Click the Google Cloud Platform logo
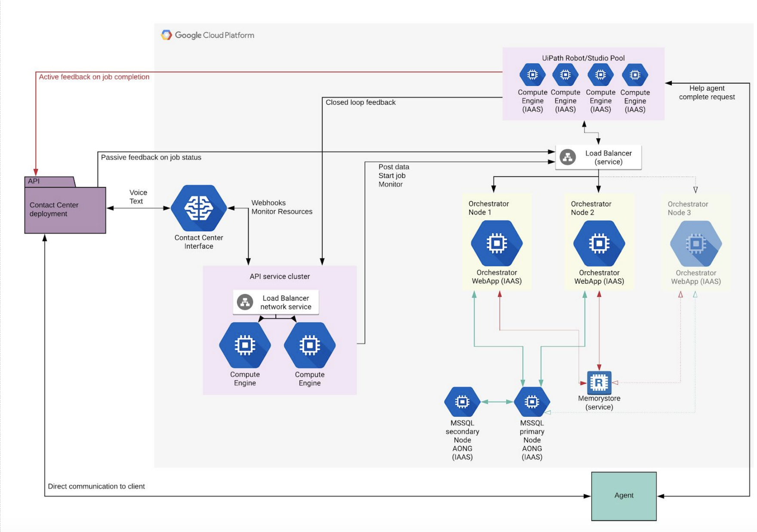 (208, 35)
